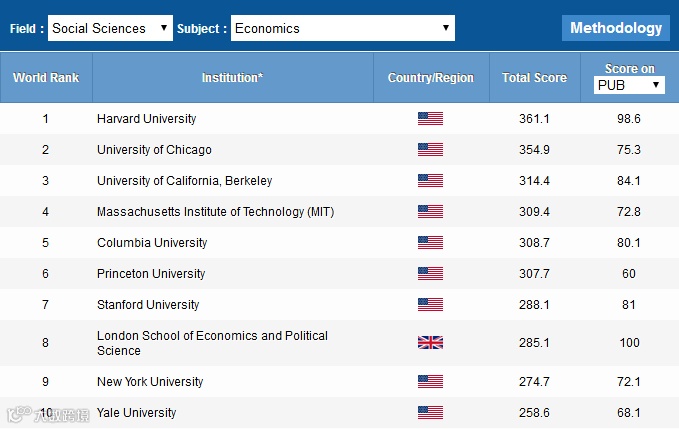Screen dimensions: 679x429
Task: Click the US flag in the MIT row
Action: (430, 212)
